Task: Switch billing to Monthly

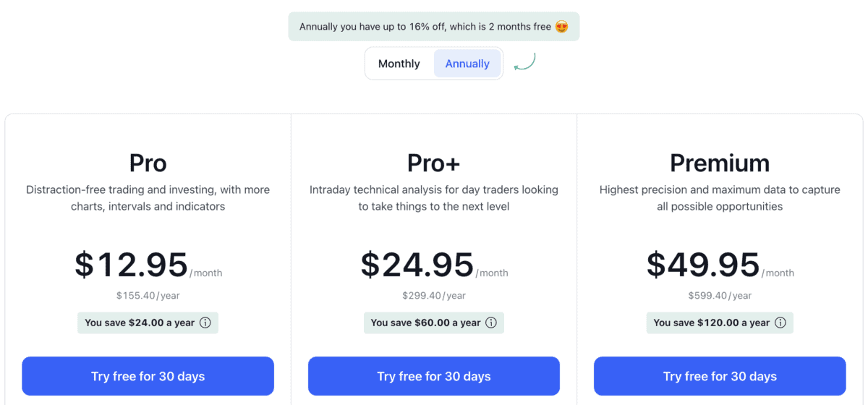Action: [x=399, y=64]
